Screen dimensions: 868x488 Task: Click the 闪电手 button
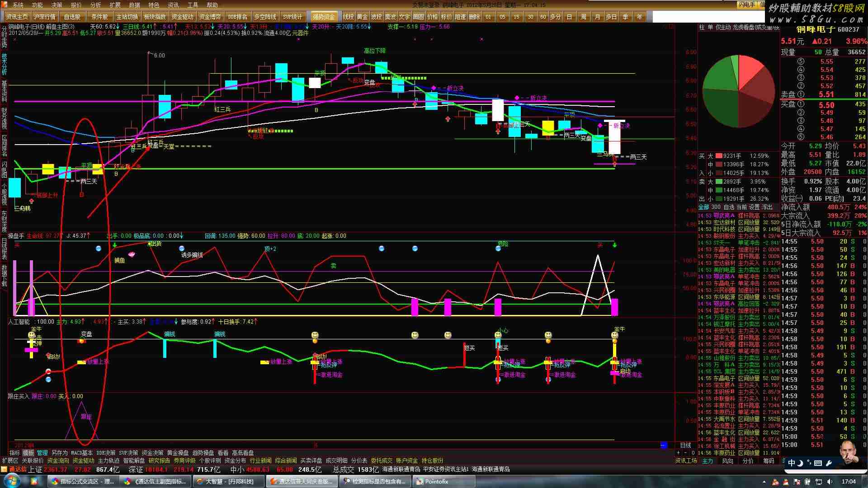(x=747, y=5)
